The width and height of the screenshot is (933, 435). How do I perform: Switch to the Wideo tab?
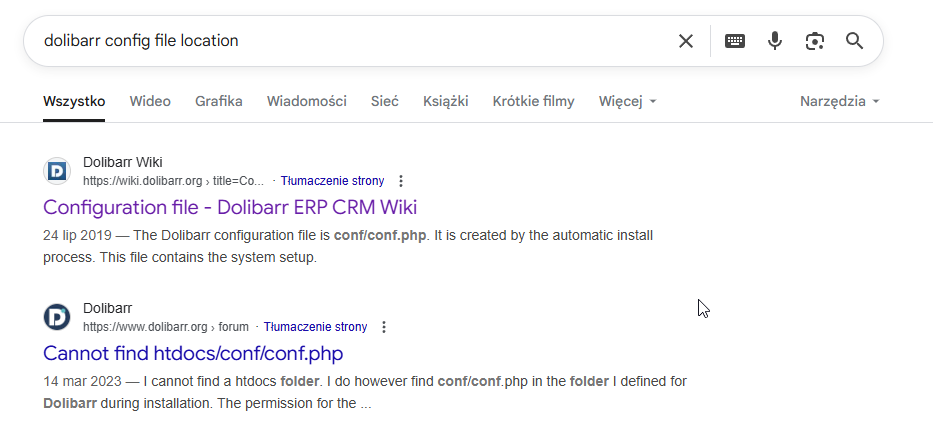click(150, 101)
